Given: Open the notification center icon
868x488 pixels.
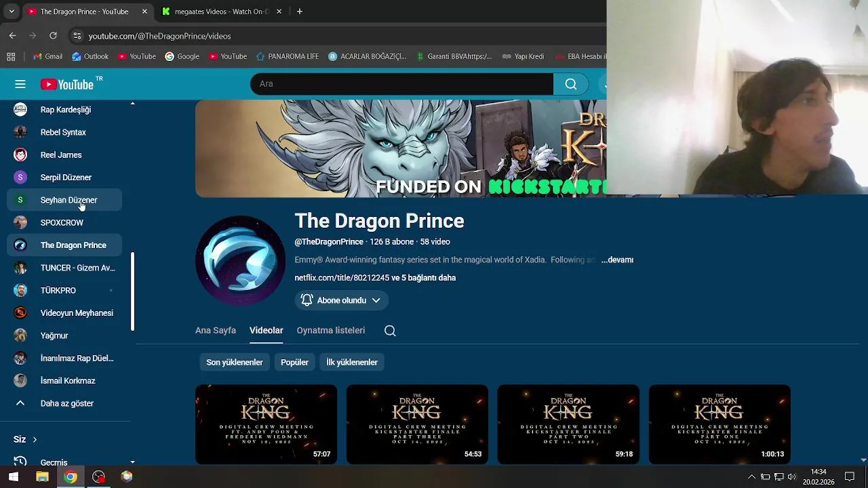Looking at the screenshot, I should click(x=849, y=476).
